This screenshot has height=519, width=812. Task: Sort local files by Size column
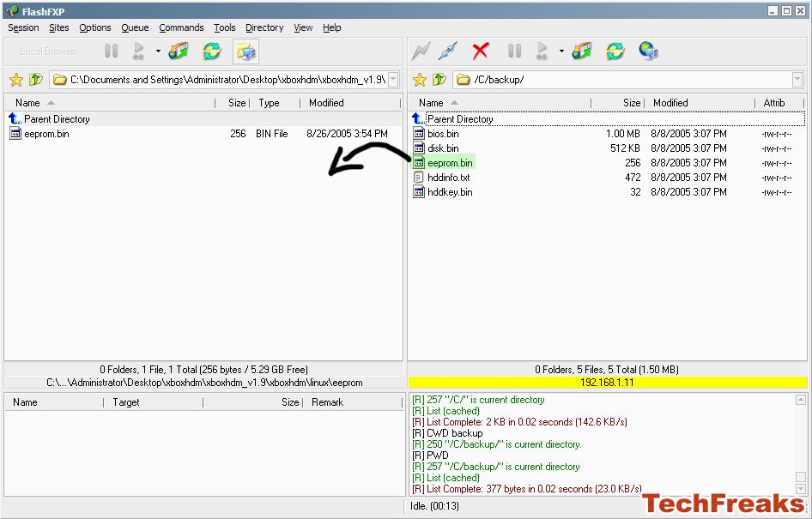(233, 103)
